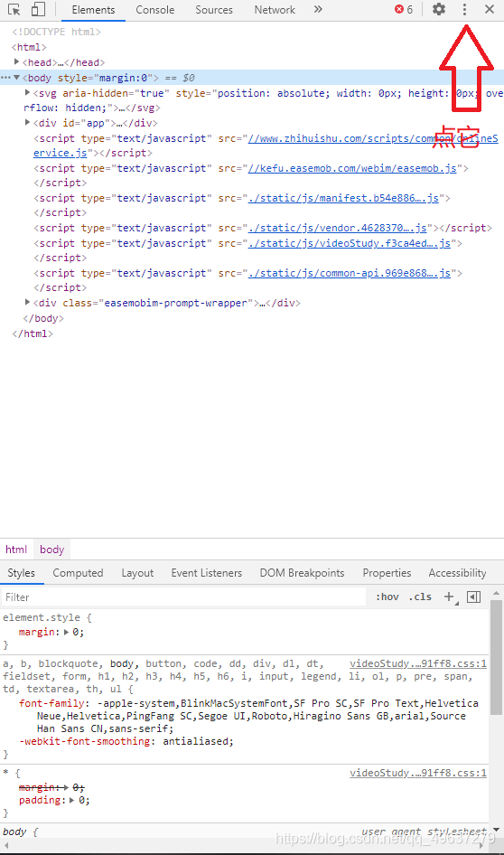Open the Properties pane tab
The width and height of the screenshot is (504, 855).
pyautogui.click(x=387, y=573)
